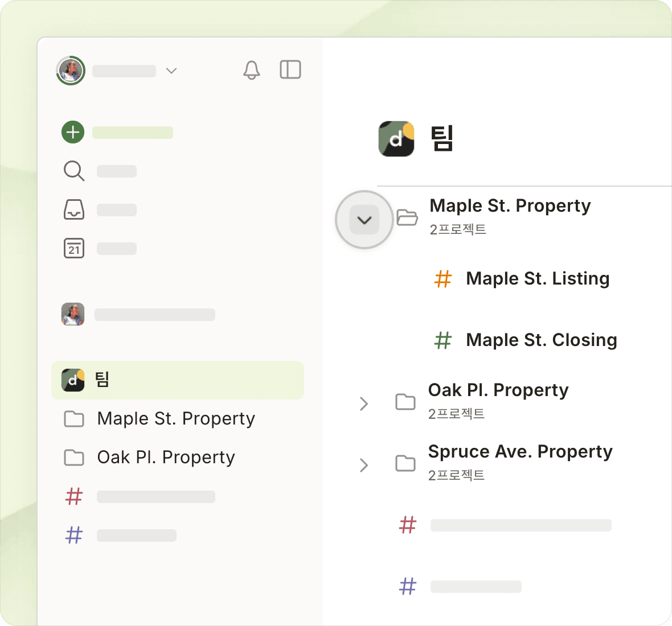
Task: Open the notifications bell
Action: tap(251, 70)
